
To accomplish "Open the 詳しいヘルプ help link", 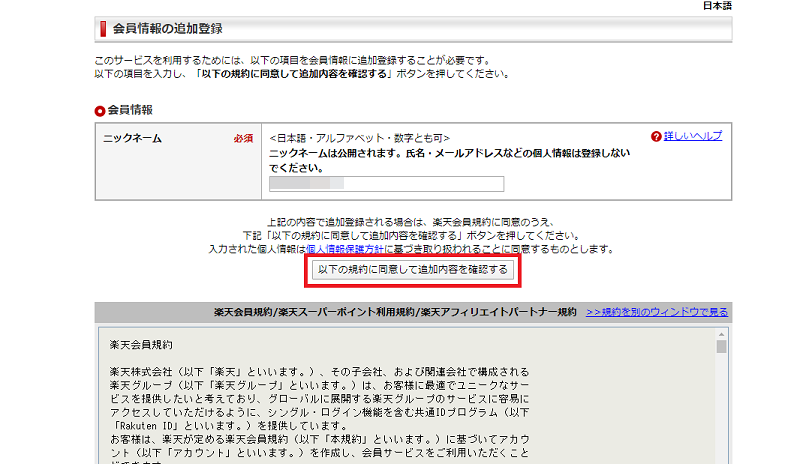I will (x=692, y=137).
